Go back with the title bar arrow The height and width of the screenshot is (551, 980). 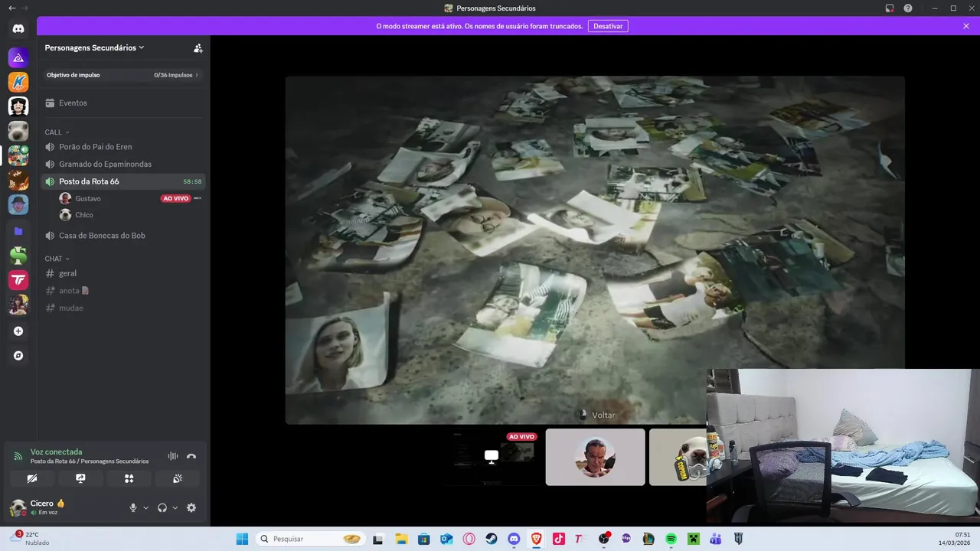click(x=11, y=8)
